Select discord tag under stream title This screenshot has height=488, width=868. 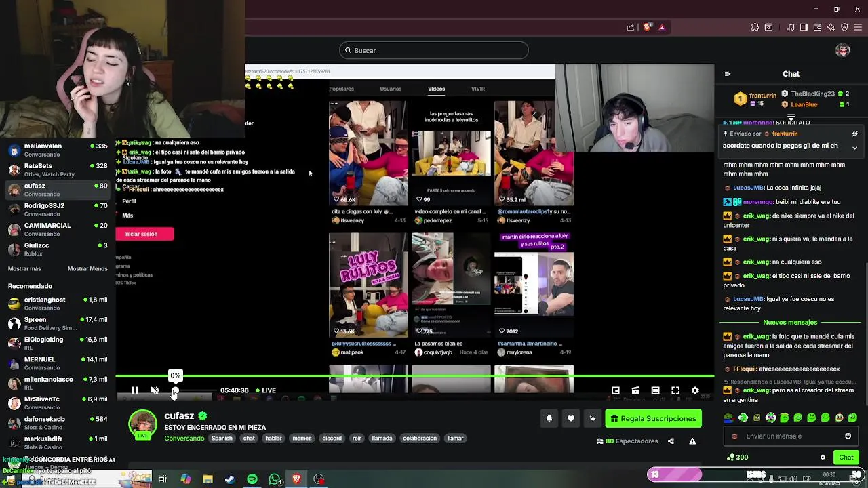(x=332, y=439)
